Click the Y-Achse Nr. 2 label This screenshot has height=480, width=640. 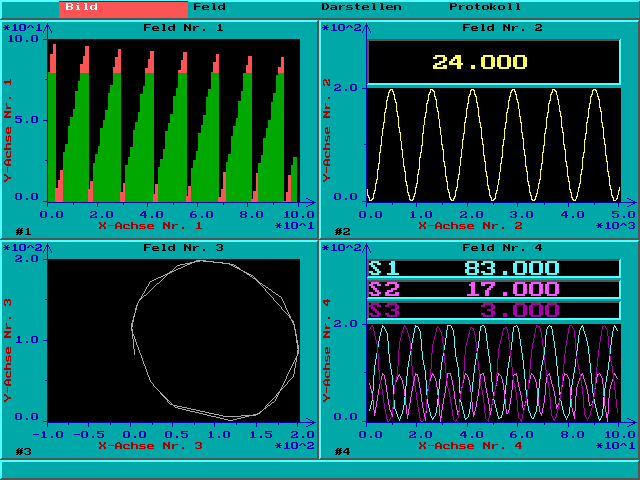coord(327,131)
